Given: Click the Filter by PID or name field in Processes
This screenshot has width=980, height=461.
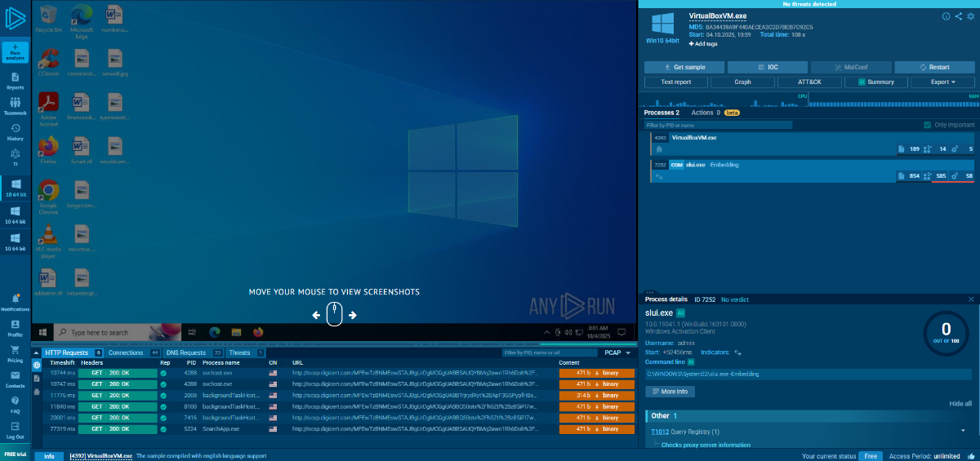Looking at the screenshot, I should click(x=718, y=125).
